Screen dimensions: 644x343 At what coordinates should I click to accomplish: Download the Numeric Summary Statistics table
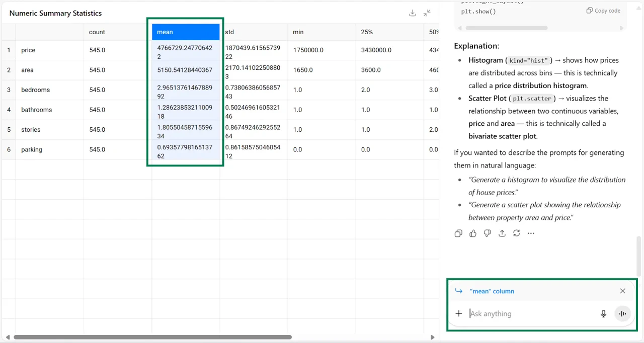tap(412, 13)
